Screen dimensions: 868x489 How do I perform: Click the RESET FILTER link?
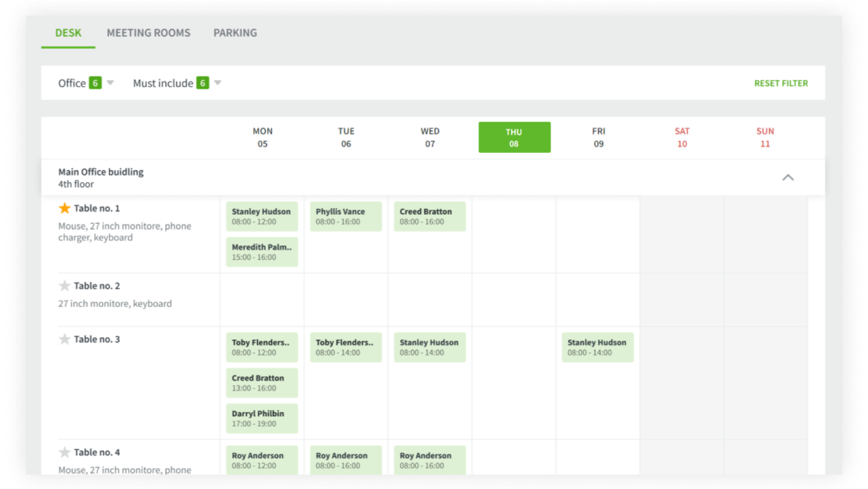781,83
